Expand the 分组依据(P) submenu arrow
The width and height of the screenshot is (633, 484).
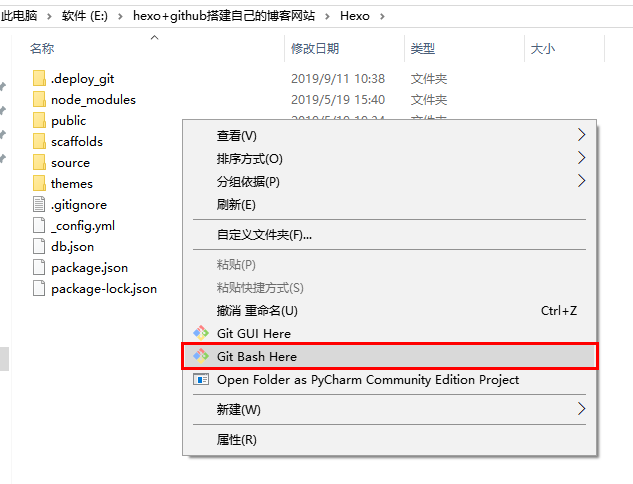coord(581,181)
